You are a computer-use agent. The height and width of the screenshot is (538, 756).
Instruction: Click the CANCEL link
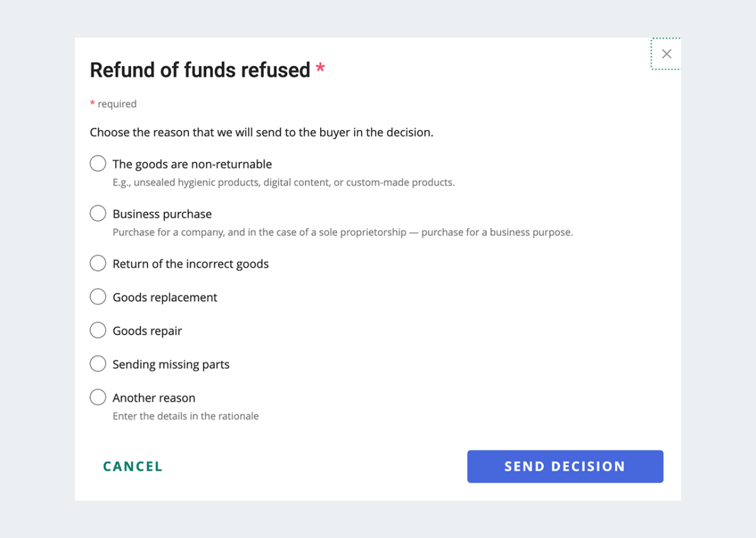(132, 466)
